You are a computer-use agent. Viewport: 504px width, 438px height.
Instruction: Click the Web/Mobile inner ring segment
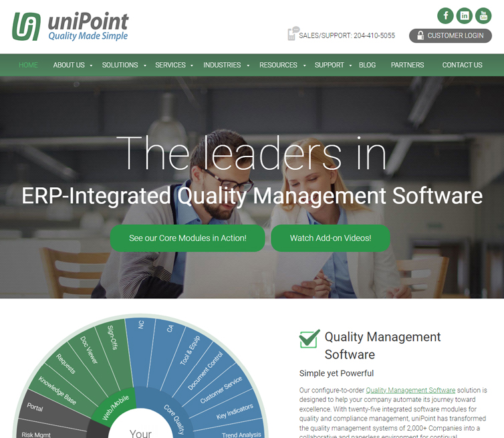pos(115,407)
